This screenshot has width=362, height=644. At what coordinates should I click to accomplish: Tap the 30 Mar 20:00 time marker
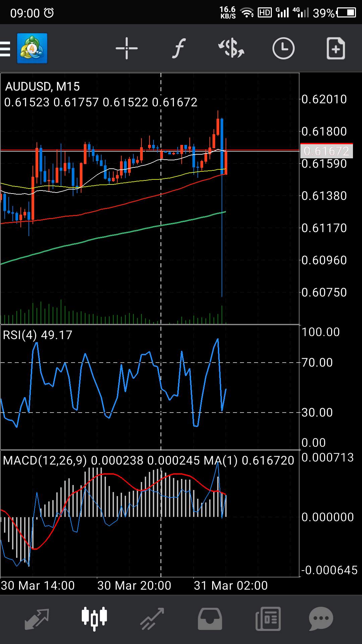tap(134, 586)
